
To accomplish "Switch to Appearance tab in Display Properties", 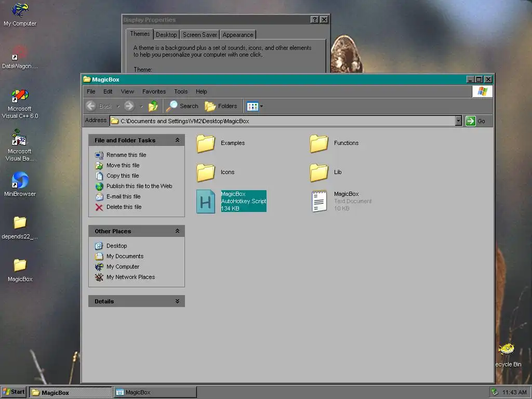I will point(237,35).
